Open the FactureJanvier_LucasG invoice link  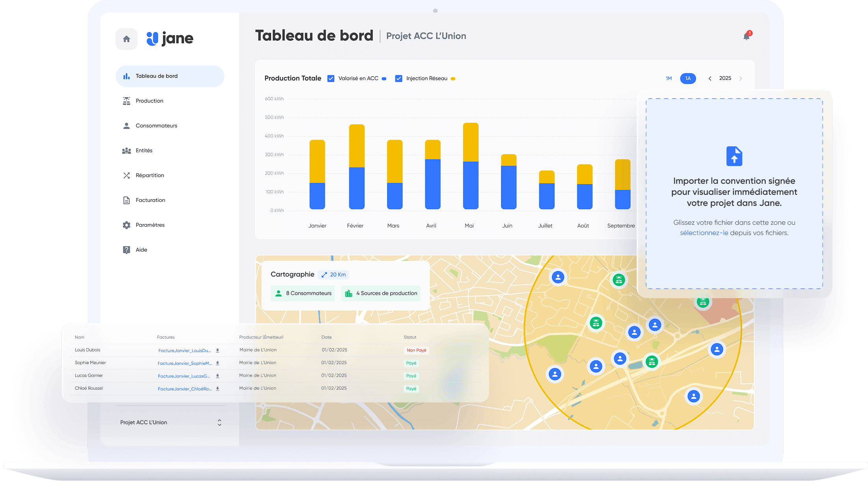coord(184,376)
